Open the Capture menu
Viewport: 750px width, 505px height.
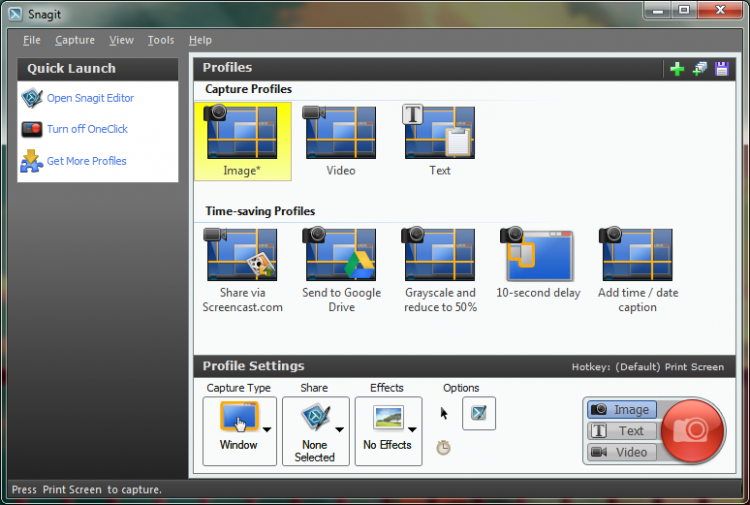coord(75,40)
